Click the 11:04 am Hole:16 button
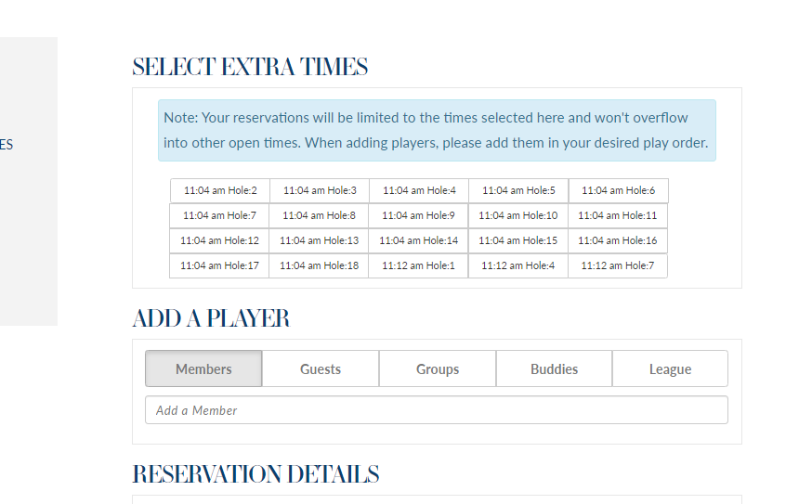Screen dimensions: 812x504 pyautogui.click(x=617, y=240)
